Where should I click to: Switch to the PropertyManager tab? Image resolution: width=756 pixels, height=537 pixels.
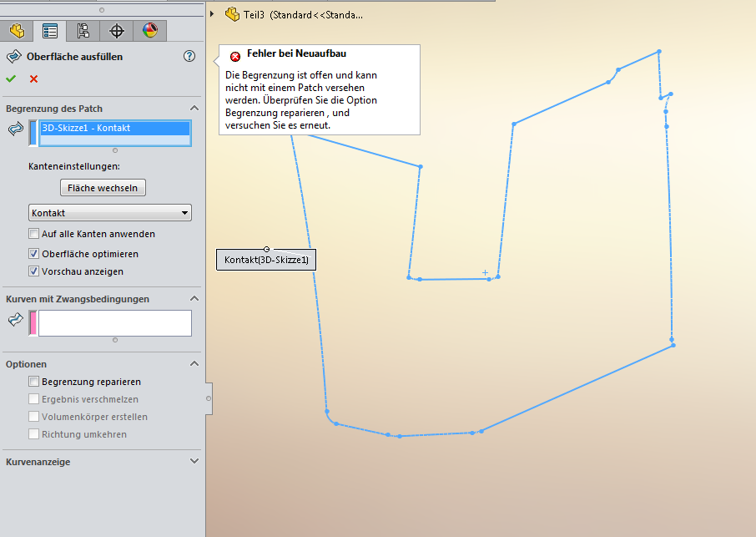[50, 31]
